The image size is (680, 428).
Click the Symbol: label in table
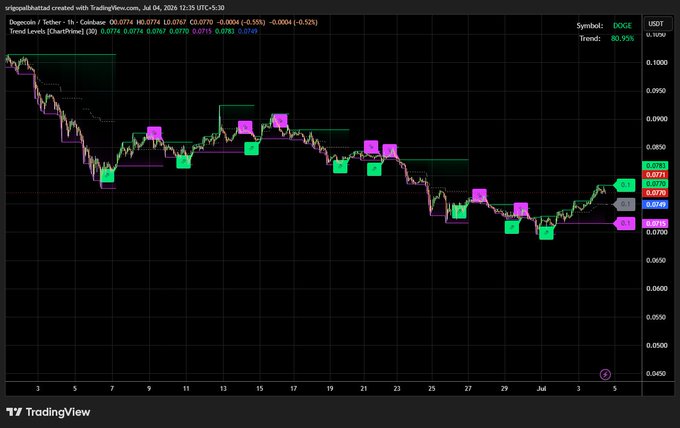point(589,26)
